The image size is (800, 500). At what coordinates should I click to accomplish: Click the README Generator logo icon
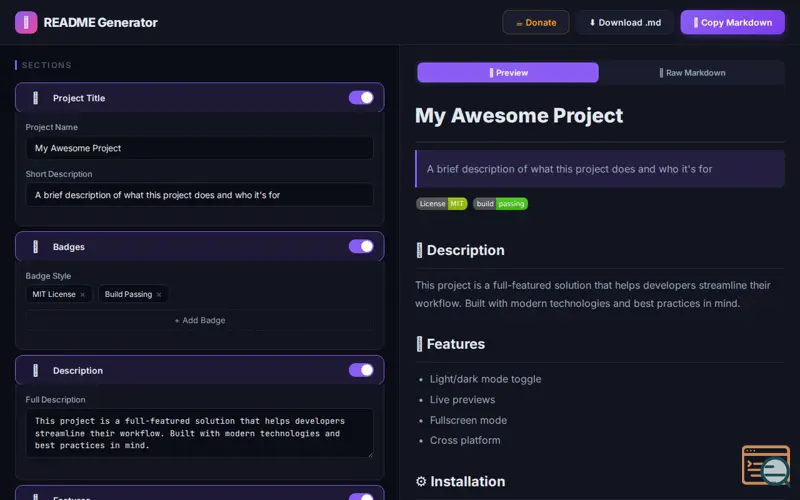coord(26,22)
